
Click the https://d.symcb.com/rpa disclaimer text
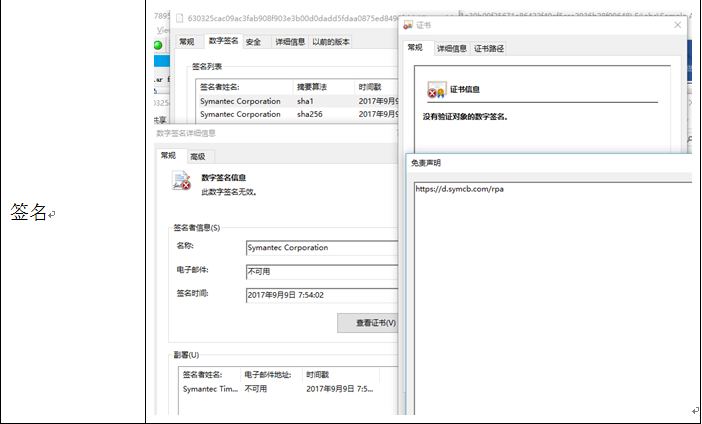(459, 189)
